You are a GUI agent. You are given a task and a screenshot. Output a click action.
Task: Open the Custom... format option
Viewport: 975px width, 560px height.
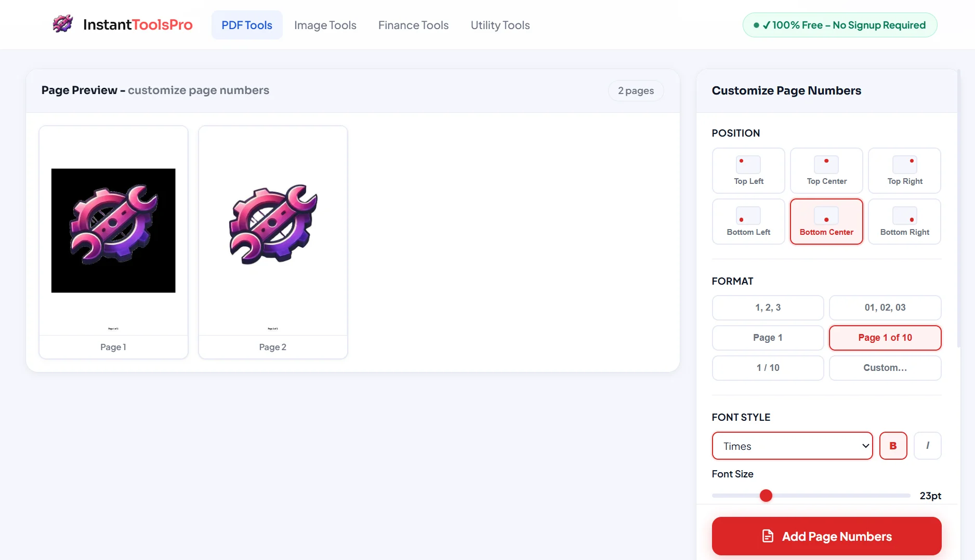click(x=885, y=368)
